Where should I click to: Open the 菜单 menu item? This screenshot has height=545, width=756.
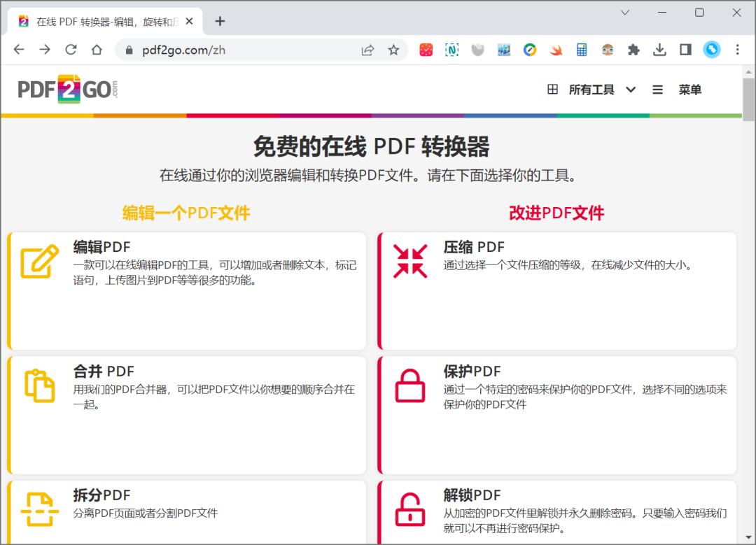click(691, 90)
